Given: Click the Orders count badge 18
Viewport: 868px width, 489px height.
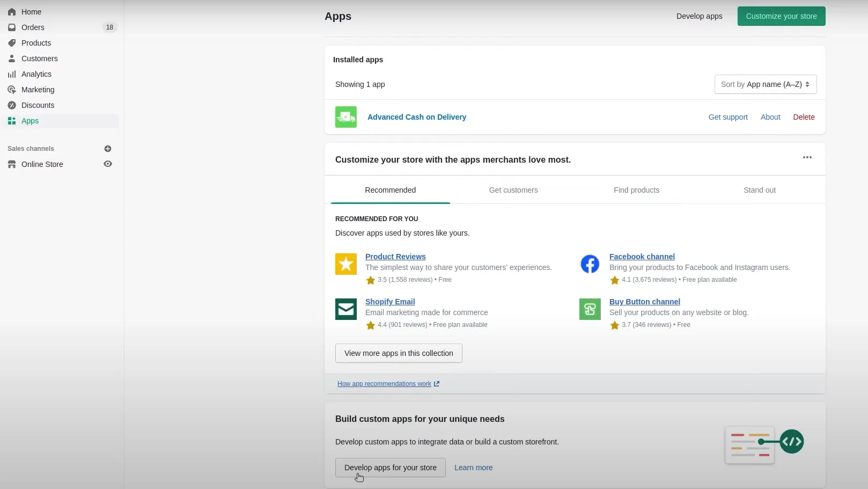Looking at the screenshot, I should point(109,27).
